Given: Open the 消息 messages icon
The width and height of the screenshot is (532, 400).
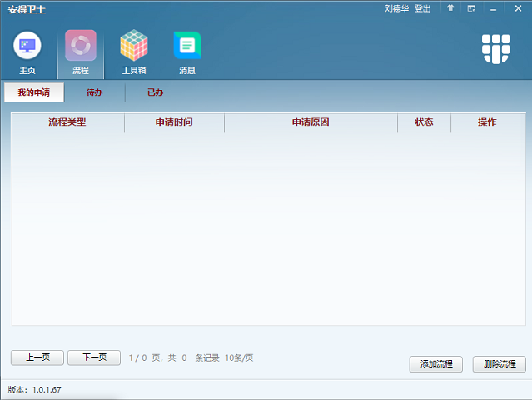Looking at the screenshot, I should point(187,52).
